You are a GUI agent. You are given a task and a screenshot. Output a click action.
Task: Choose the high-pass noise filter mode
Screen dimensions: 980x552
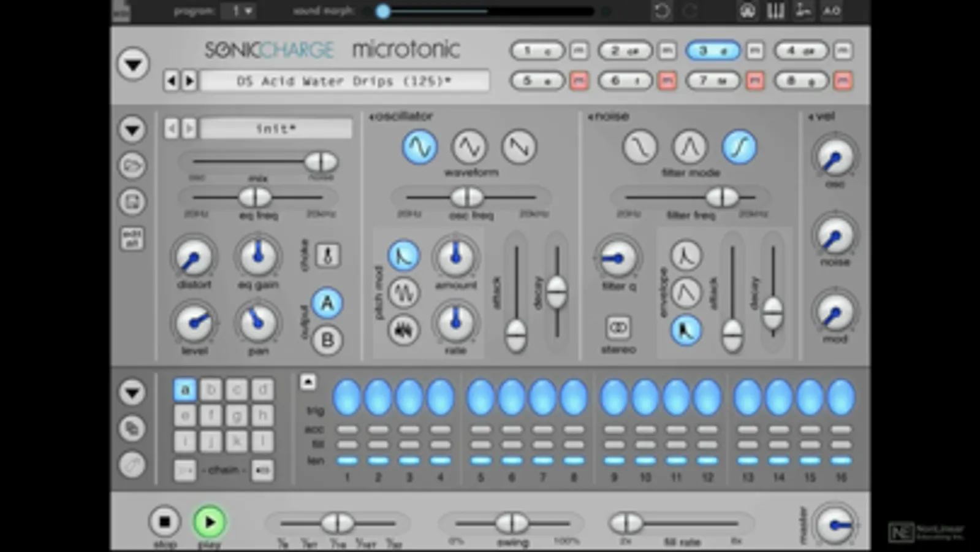click(x=739, y=147)
